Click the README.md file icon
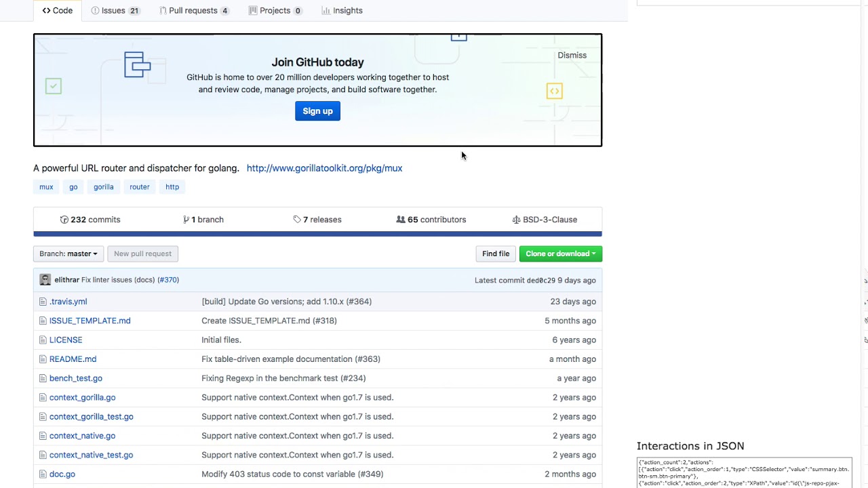Image resolution: width=868 pixels, height=488 pixels. [x=43, y=359]
